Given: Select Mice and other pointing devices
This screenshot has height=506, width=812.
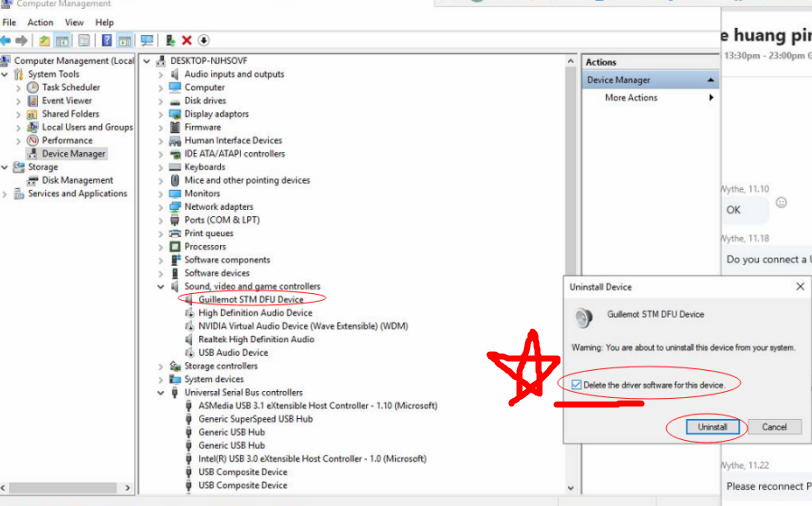Looking at the screenshot, I should point(247,180).
